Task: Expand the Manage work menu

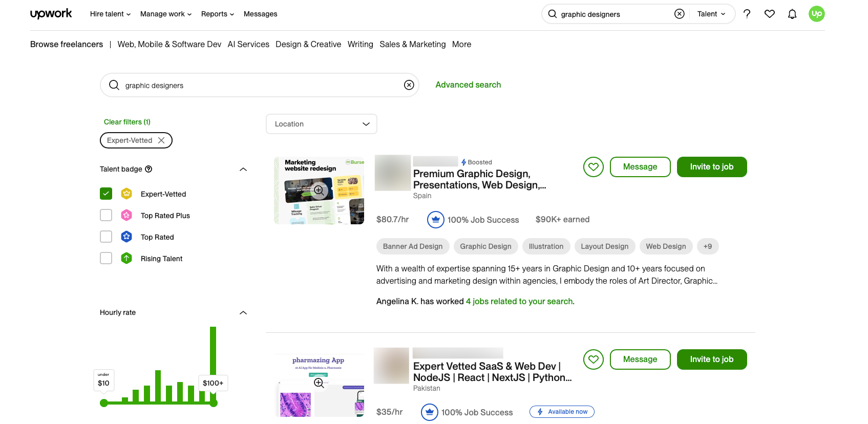Action: point(166,14)
